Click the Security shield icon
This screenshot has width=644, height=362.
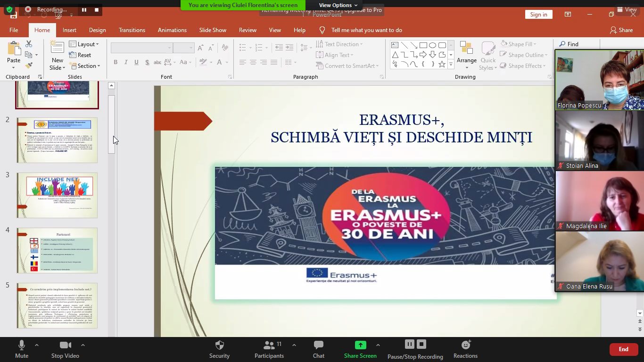pyautogui.click(x=219, y=345)
